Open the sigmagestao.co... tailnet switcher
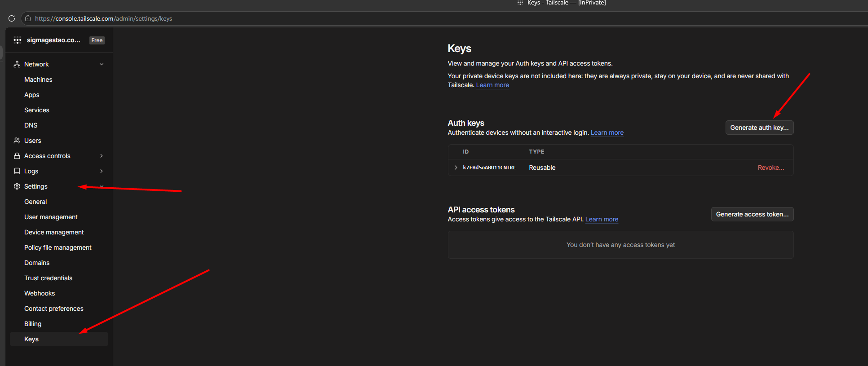This screenshot has width=868, height=366. pos(53,40)
